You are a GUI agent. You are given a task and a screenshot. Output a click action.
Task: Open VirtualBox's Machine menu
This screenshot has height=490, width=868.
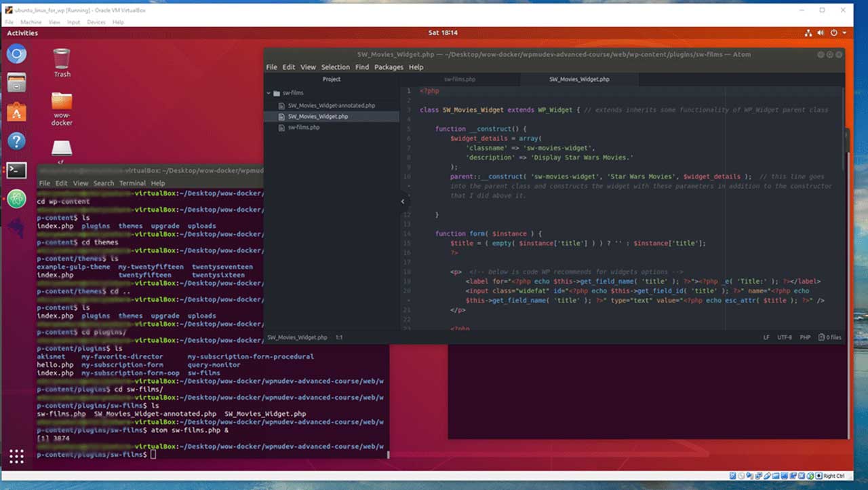[31, 22]
